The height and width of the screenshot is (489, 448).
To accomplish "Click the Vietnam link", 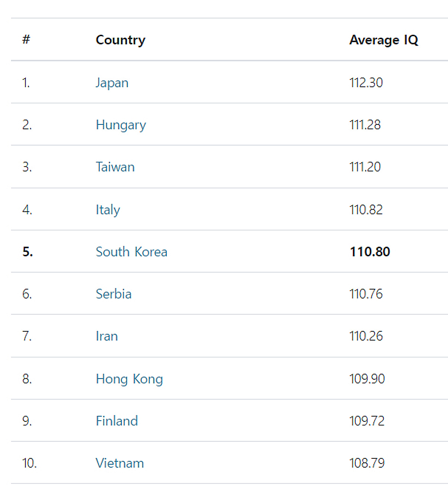I will (x=119, y=463).
